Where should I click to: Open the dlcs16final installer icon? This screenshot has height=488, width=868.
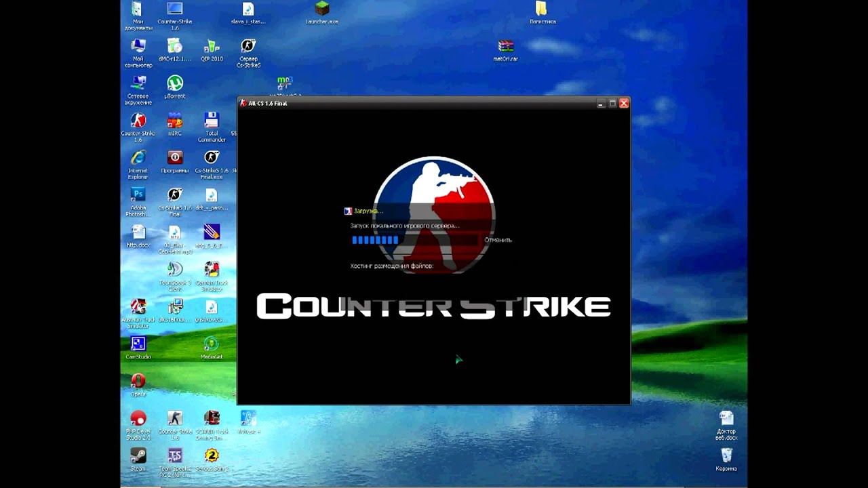point(175,310)
